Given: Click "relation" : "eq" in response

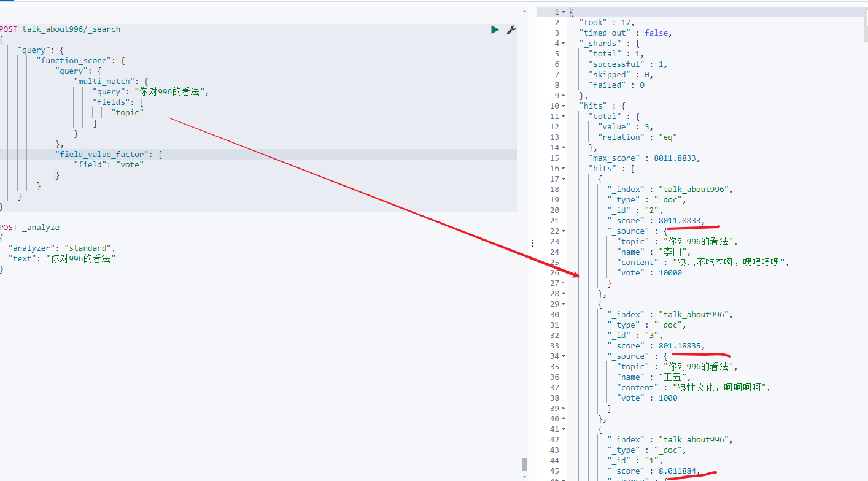Looking at the screenshot, I should [x=637, y=137].
